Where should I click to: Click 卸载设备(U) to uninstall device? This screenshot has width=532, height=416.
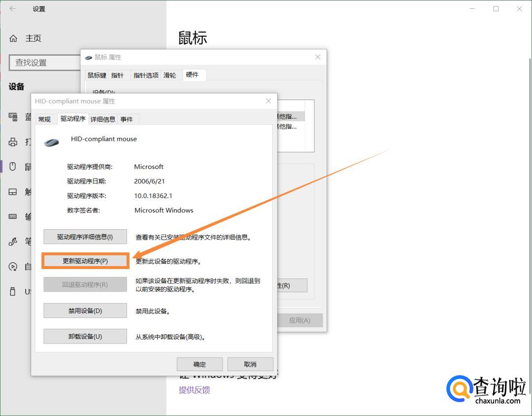click(x=85, y=337)
